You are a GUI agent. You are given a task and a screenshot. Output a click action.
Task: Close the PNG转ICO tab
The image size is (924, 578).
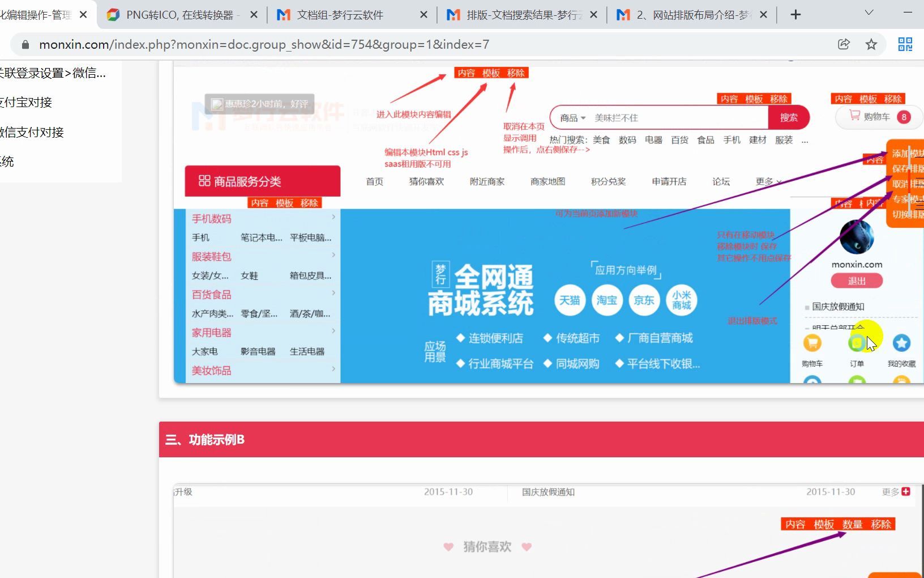click(x=254, y=15)
